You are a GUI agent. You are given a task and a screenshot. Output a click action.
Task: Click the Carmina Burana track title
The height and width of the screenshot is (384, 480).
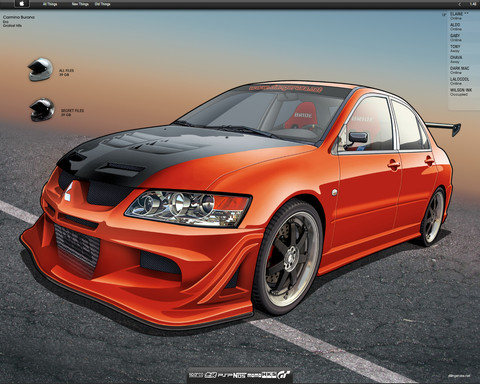click(x=19, y=17)
